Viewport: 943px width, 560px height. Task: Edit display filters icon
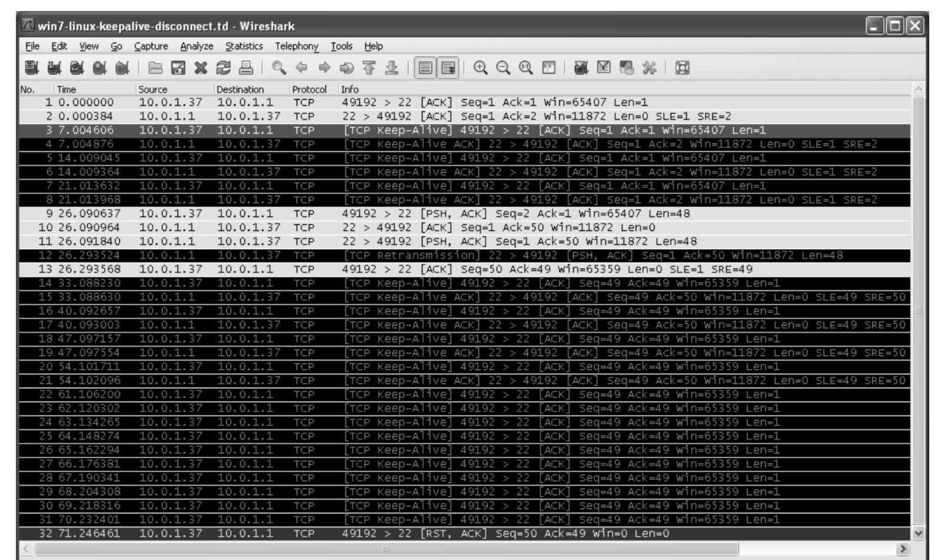(x=604, y=68)
